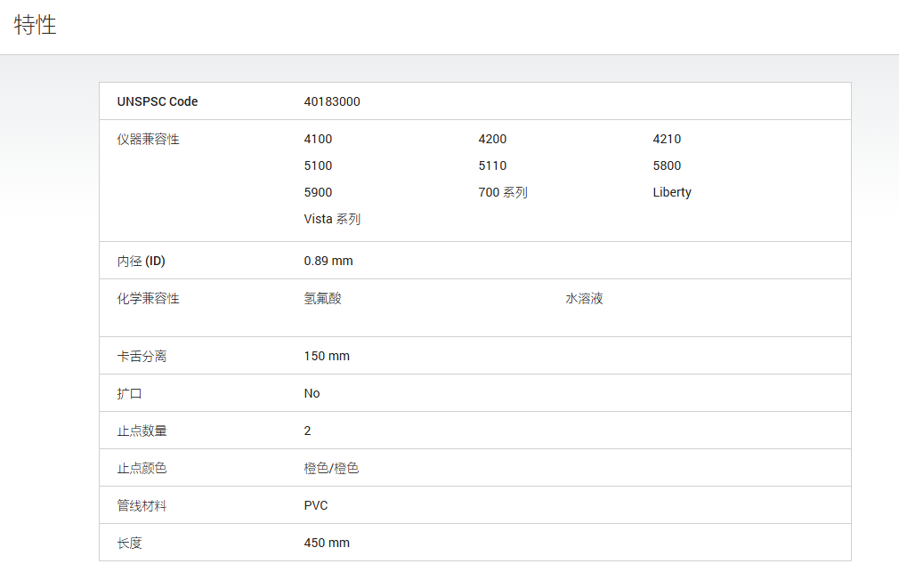Click the 管线材料 label
Image resolution: width=899 pixels, height=588 pixels.
[x=142, y=505]
